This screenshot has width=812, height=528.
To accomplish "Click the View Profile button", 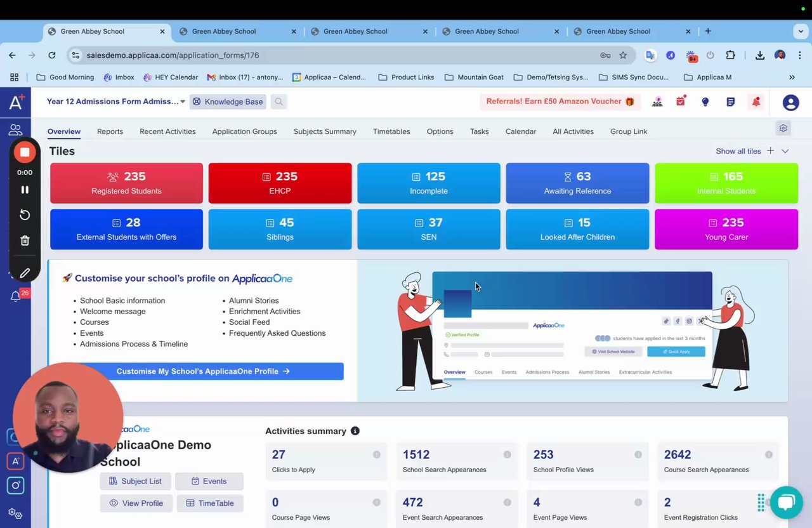I will coord(136,503).
